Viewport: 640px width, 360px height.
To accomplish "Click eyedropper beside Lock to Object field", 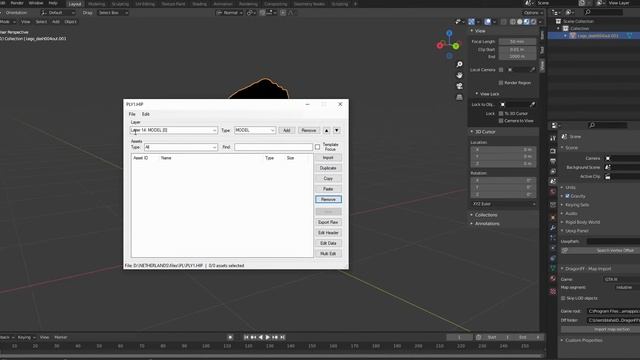I will pyautogui.click(x=532, y=104).
